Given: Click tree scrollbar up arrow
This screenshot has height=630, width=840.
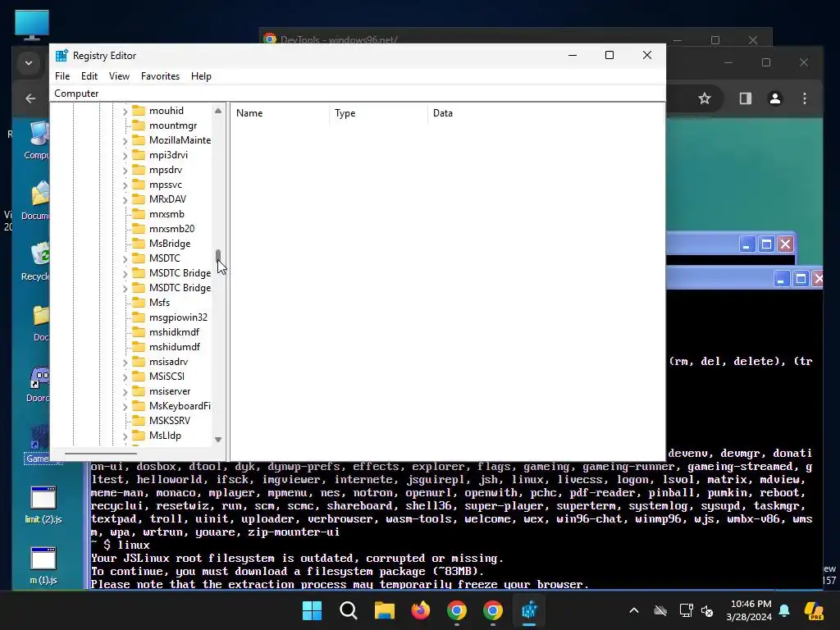Looking at the screenshot, I should tap(218, 111).
